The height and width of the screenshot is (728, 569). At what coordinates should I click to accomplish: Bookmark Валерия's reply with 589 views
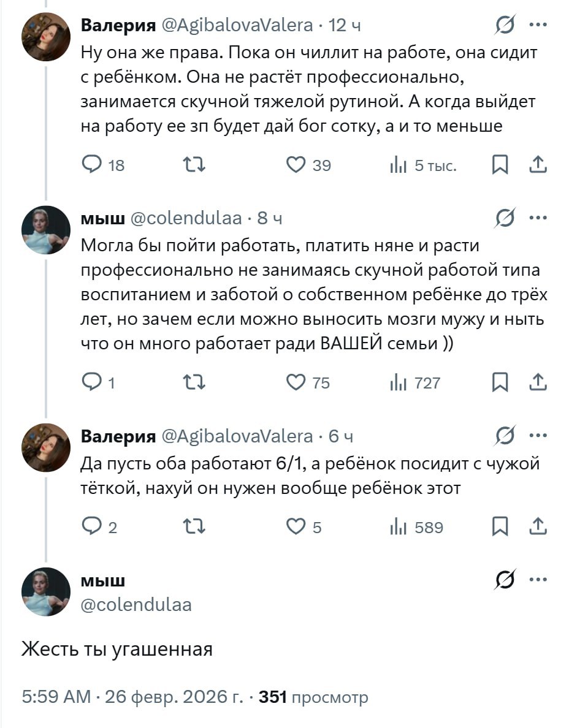pos(500,527)
